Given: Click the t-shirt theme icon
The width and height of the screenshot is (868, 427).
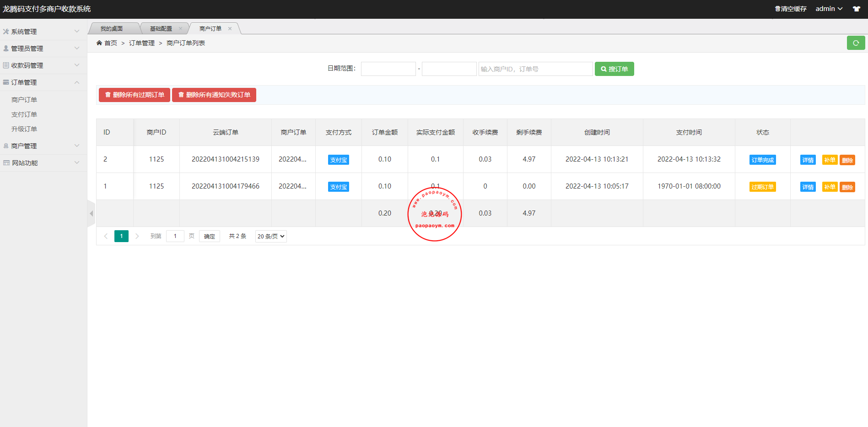Looking at the screenshot, I should tap(856, 9).
